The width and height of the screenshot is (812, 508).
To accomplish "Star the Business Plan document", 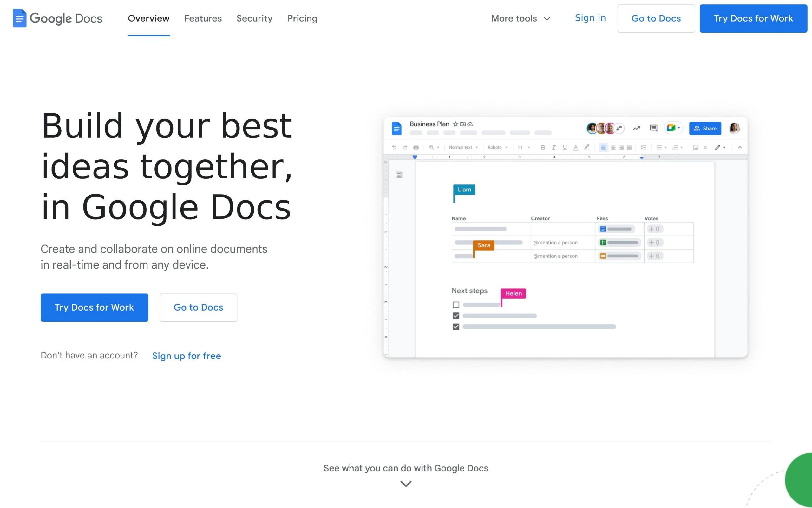I will (455, 124).
